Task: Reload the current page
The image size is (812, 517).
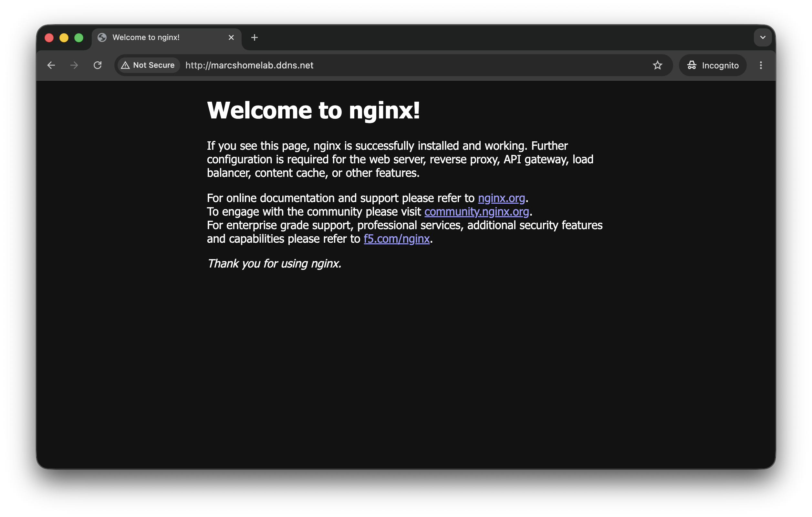Action: [98, 65]
